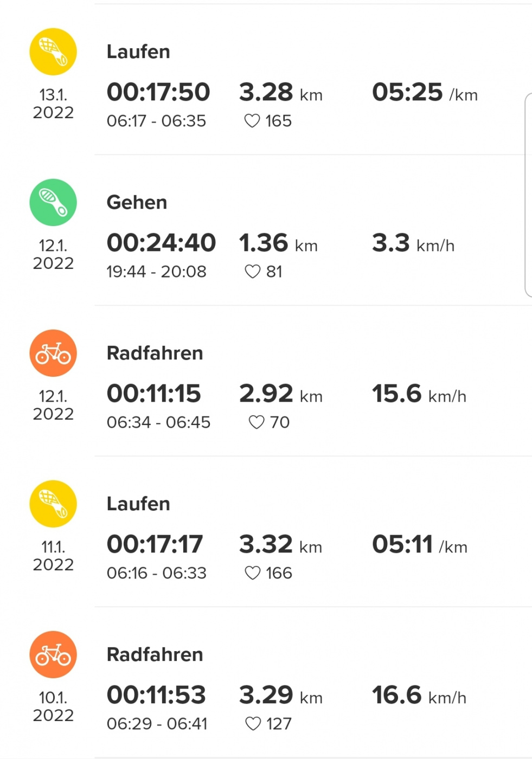Tap the 05:25 /km pace value
The width and height of the screenshot is (532, 759).
424,92
